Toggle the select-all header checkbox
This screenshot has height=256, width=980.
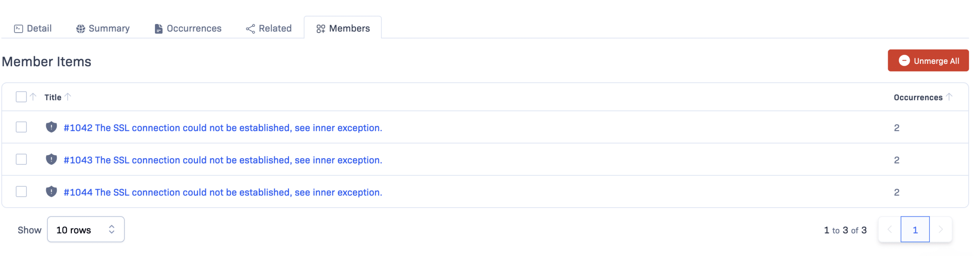21,97
